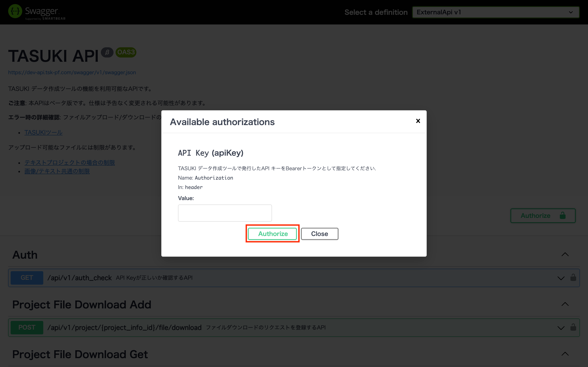Click the beta badge next to TASUKI API

107,52
